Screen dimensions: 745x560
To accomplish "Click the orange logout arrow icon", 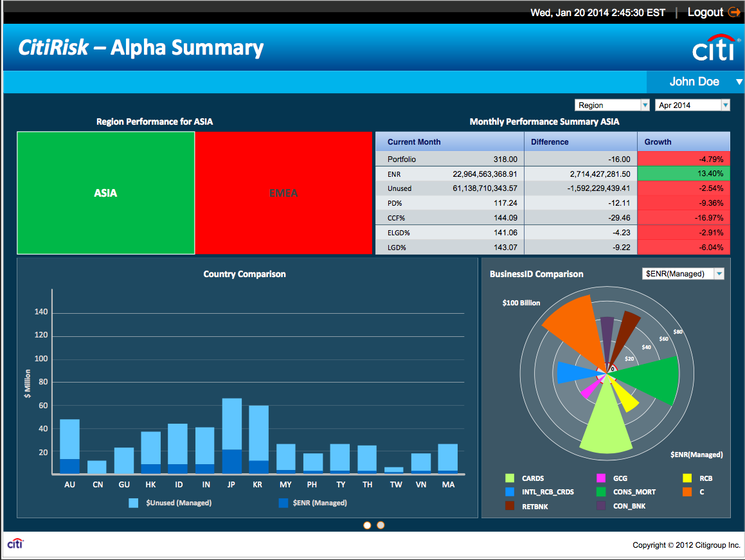I will (x=734, y=12).
